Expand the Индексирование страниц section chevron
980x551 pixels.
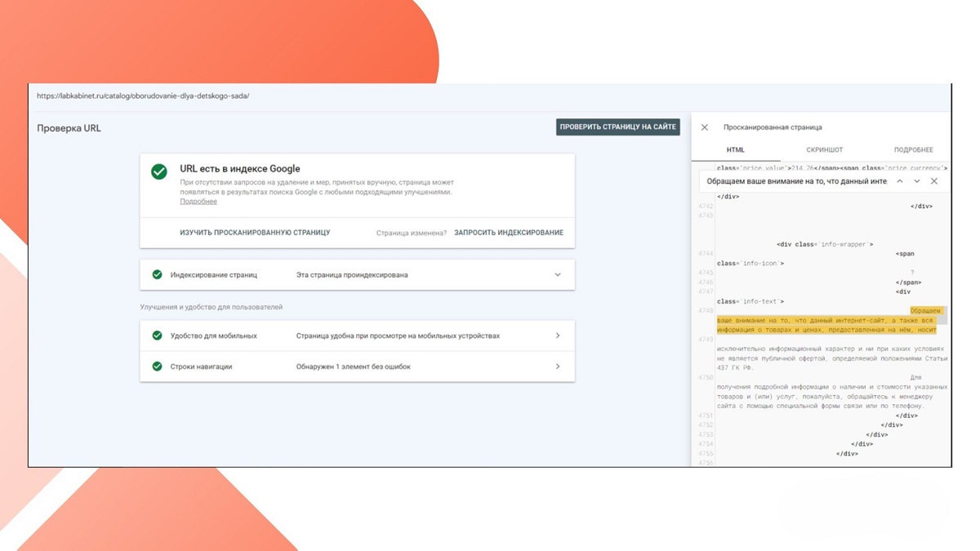click(x=558, y=275)
